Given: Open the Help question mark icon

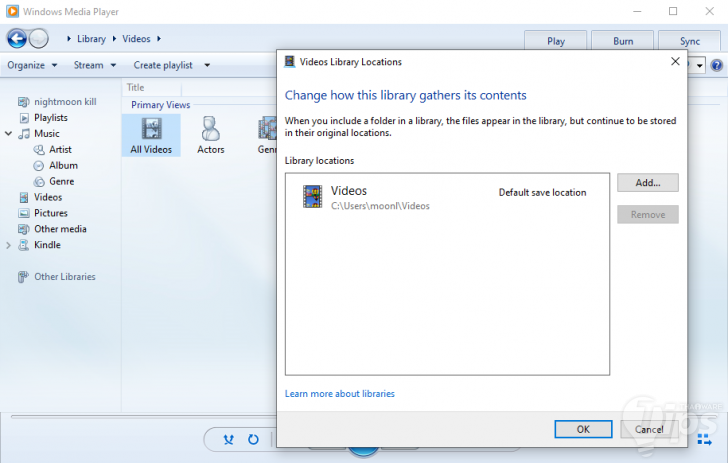Looking at the screenshot, I should [x=717, y=65].
